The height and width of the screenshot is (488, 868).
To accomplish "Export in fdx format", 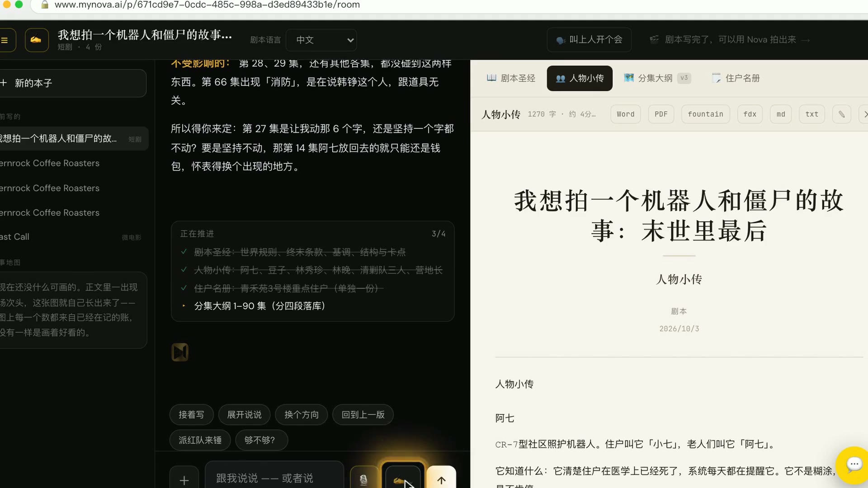I will coord(750,114).
